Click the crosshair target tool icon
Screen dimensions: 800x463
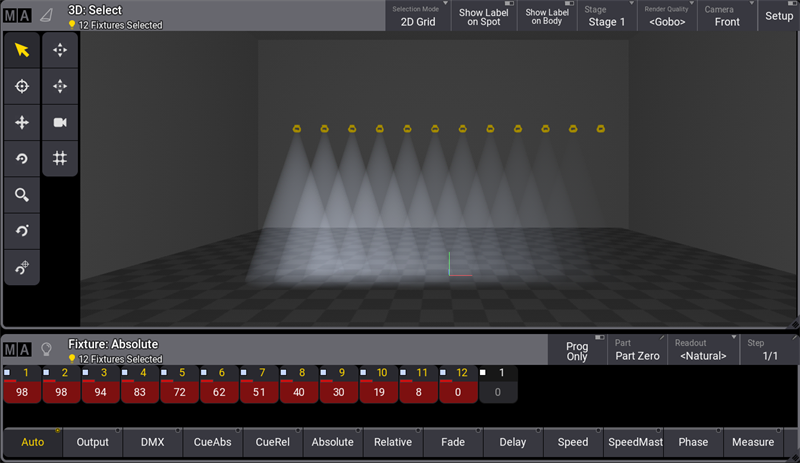22,86
